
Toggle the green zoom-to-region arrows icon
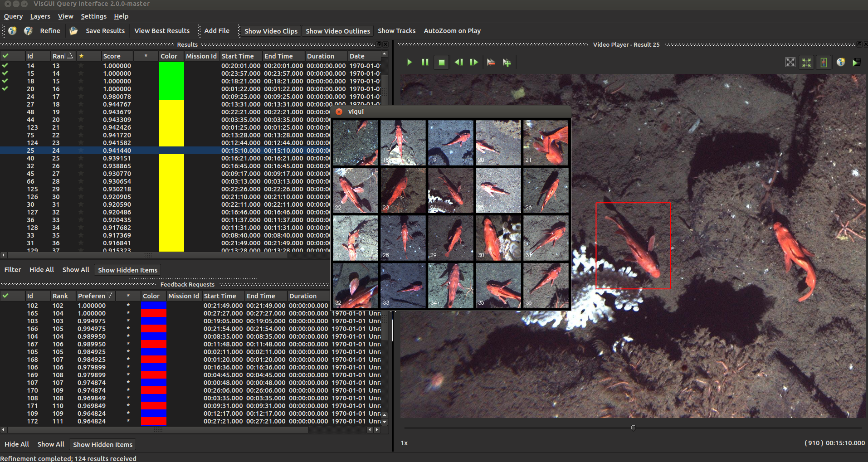(806, 63)
